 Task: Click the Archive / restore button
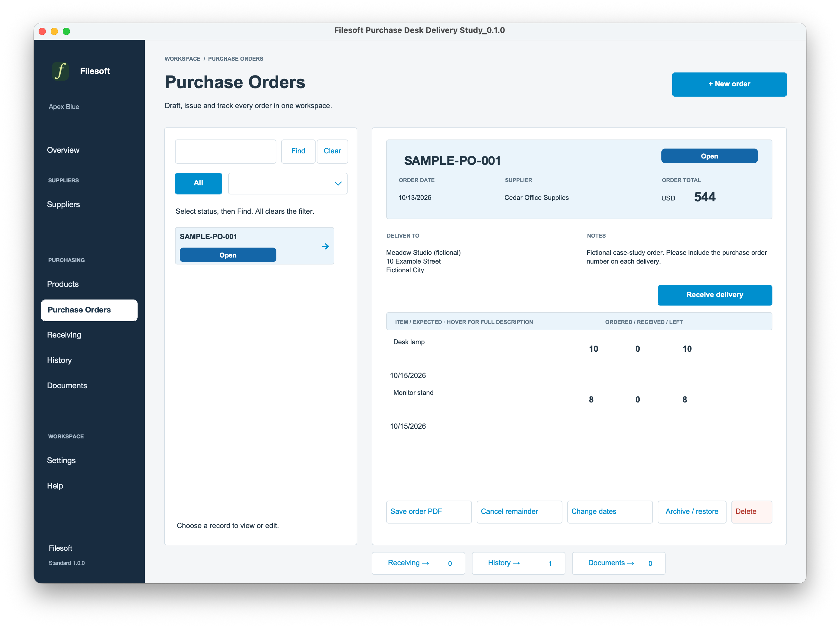click(692, 512)
